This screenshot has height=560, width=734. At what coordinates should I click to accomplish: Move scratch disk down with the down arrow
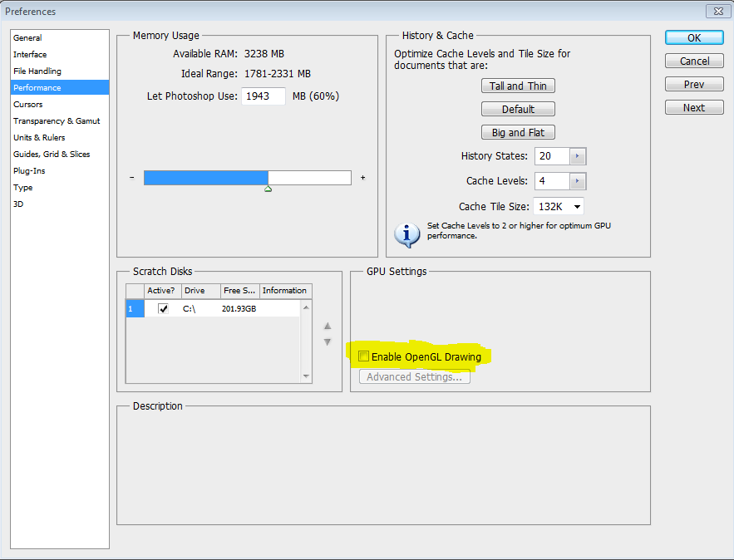(328, 342)
